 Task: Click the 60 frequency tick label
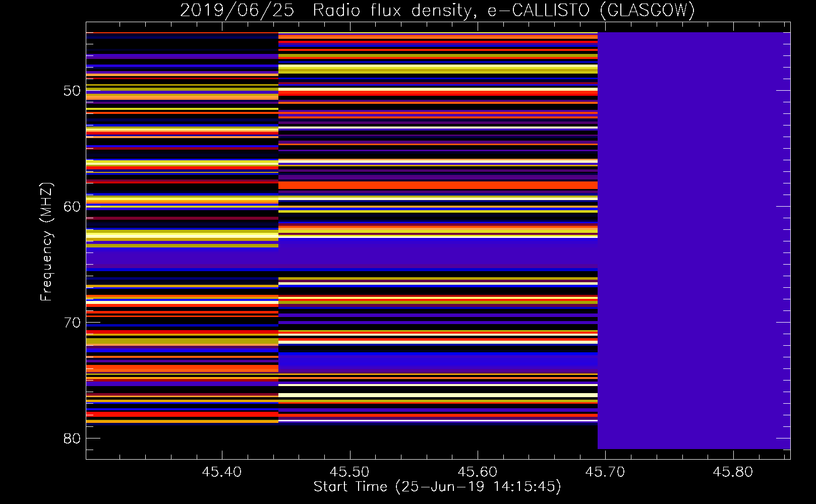point(72,207)
